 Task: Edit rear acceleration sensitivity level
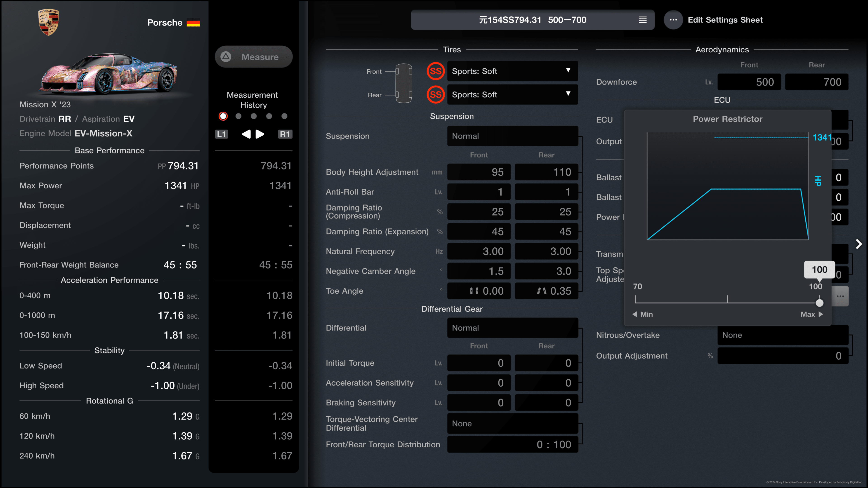point(546,383)
